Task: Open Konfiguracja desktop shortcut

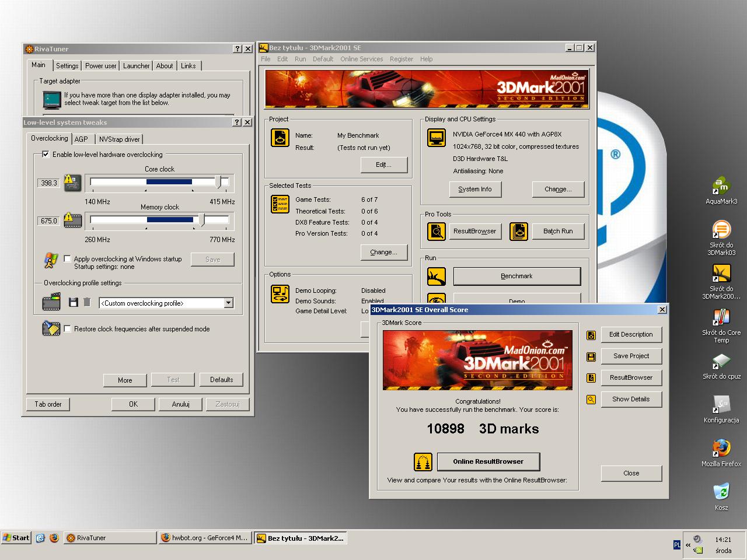Action: coord(721,409)
